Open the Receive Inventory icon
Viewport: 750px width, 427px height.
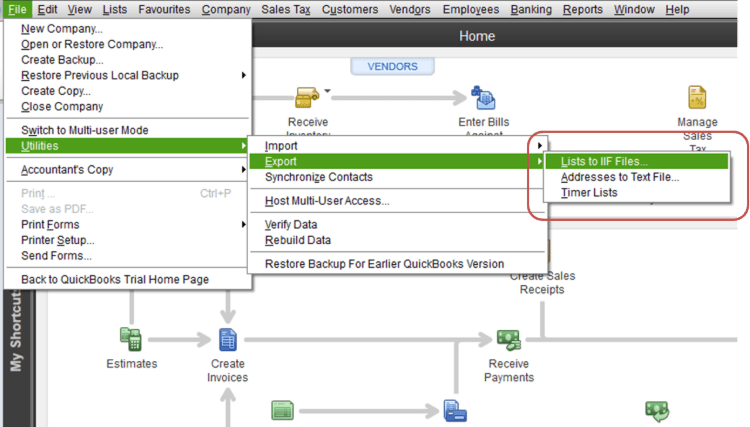tap(307, 98)
